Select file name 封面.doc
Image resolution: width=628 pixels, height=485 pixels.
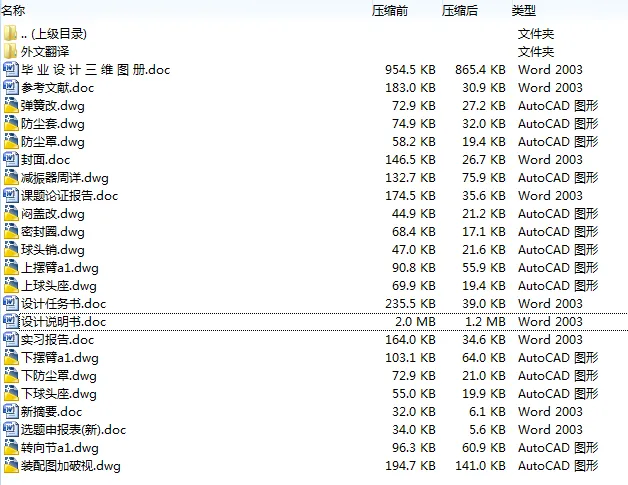[x=46, y=160]
